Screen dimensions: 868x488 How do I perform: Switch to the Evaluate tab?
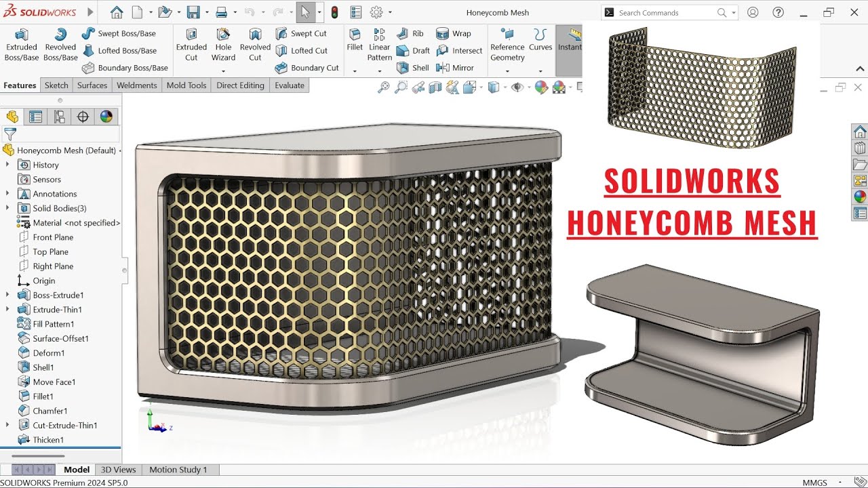click(290, 85)
